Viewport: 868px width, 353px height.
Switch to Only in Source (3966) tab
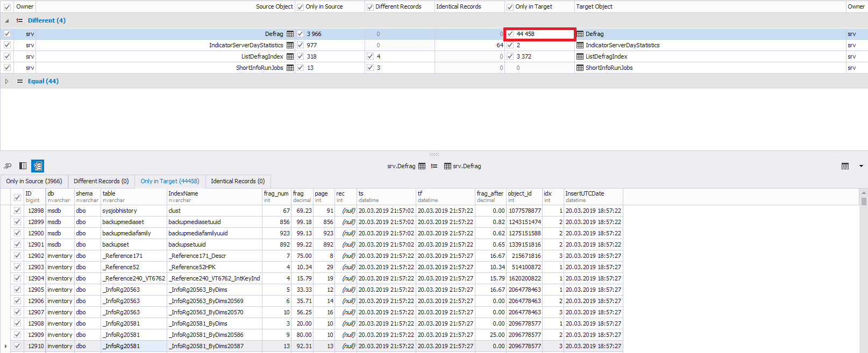34,181
